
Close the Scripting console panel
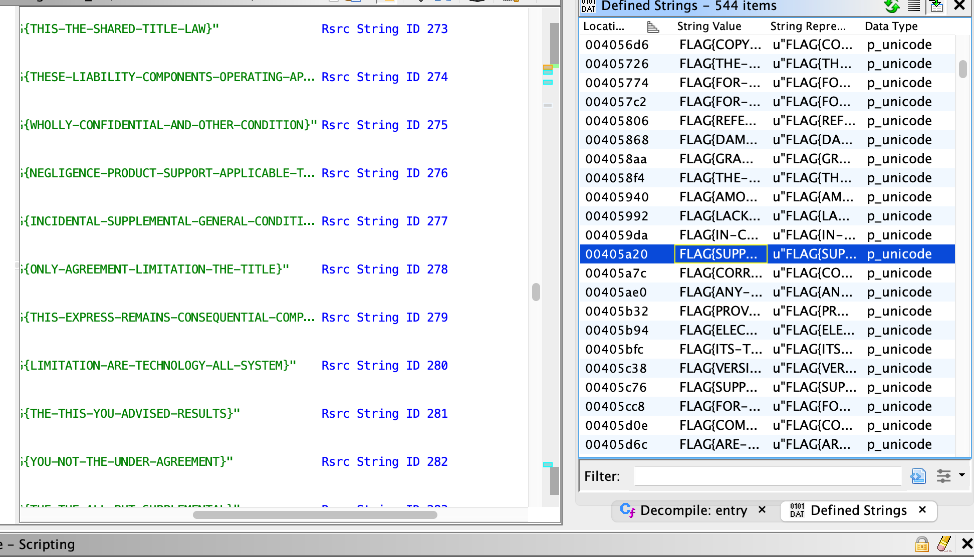pyautogui.click(x=967, y=544)
